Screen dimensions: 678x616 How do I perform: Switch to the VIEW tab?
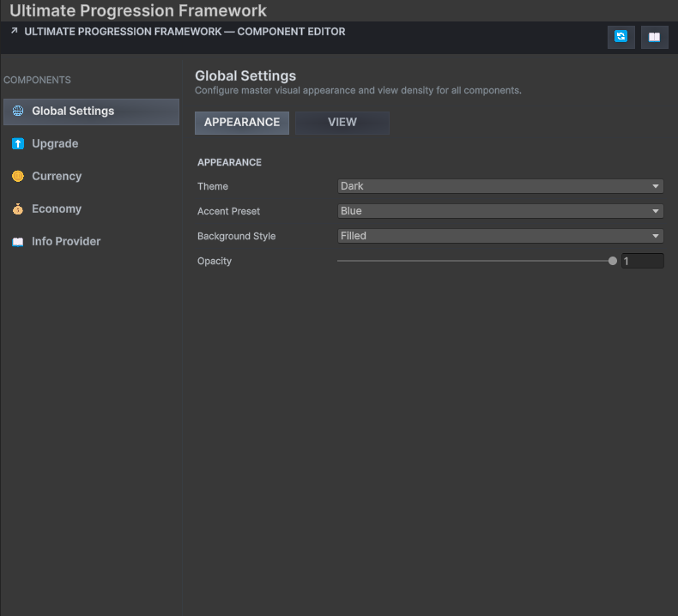pos(342,123)
